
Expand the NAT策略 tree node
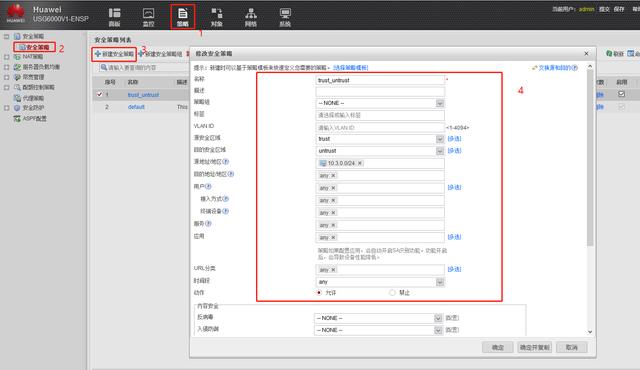pyautogui.click(x=7, y=57)
